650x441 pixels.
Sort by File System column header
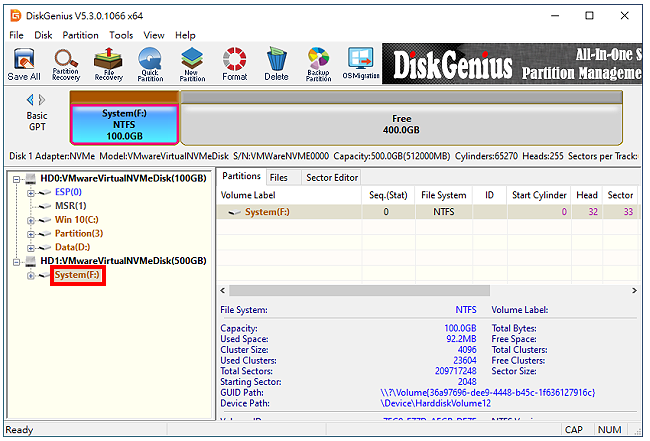[444, 195]
